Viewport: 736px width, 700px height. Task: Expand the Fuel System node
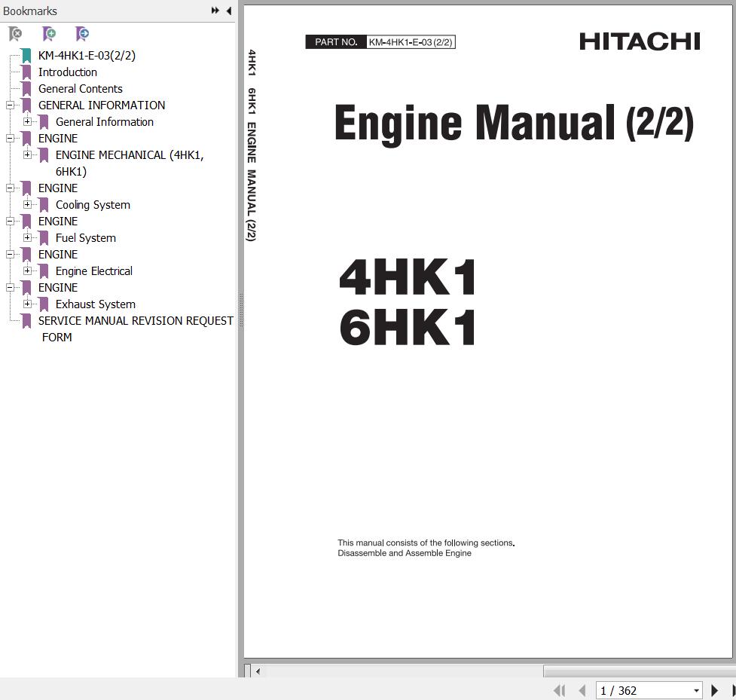tap(27, 237)
